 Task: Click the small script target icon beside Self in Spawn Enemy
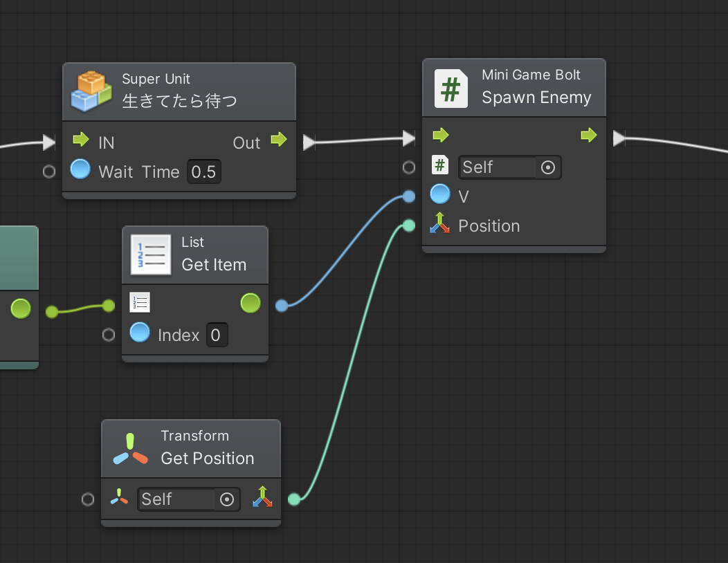click(439, 165)
